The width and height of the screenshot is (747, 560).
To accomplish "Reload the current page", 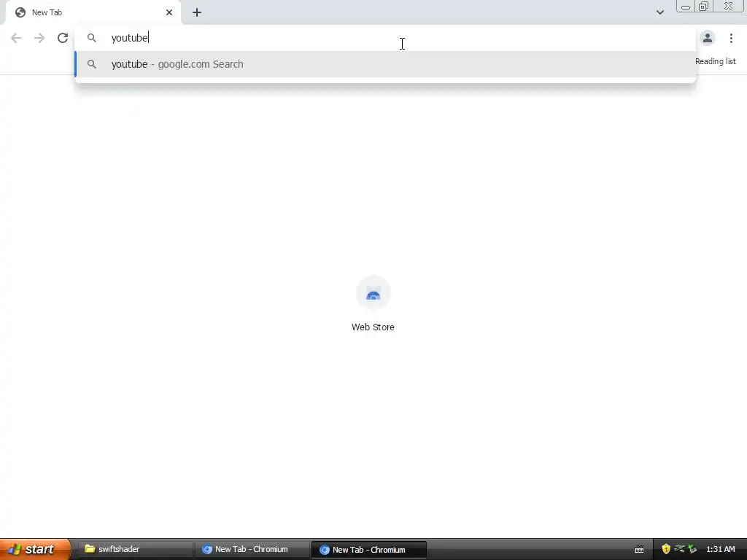I will click(x=63, y=38).
